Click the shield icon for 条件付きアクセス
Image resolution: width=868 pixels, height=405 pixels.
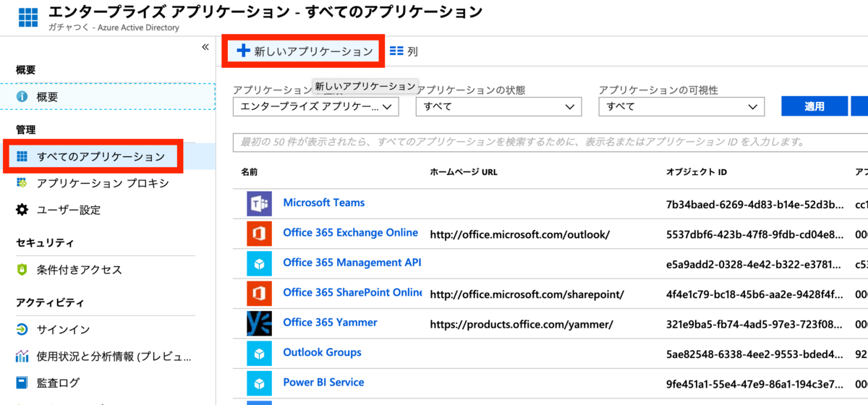point(22,270)
